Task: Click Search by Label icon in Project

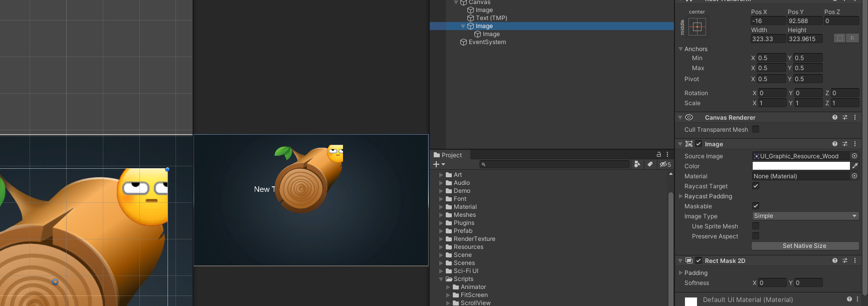Action: (x=650, y=164)
